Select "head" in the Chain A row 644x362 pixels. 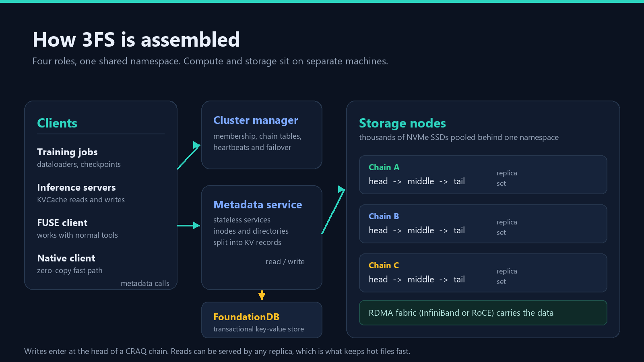(x=378, y=181)
